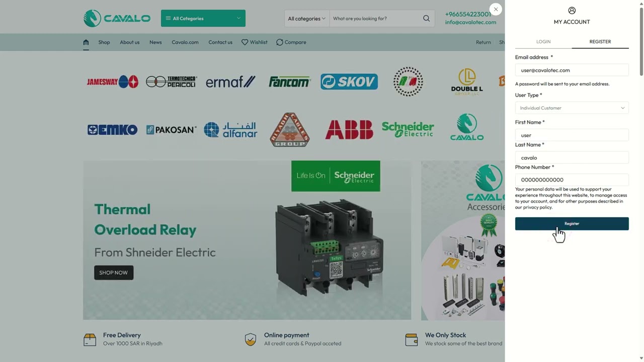Click the Cavalo brand logo in carousel
This screenshot has height=362, width=644.
tap(467, 127)
